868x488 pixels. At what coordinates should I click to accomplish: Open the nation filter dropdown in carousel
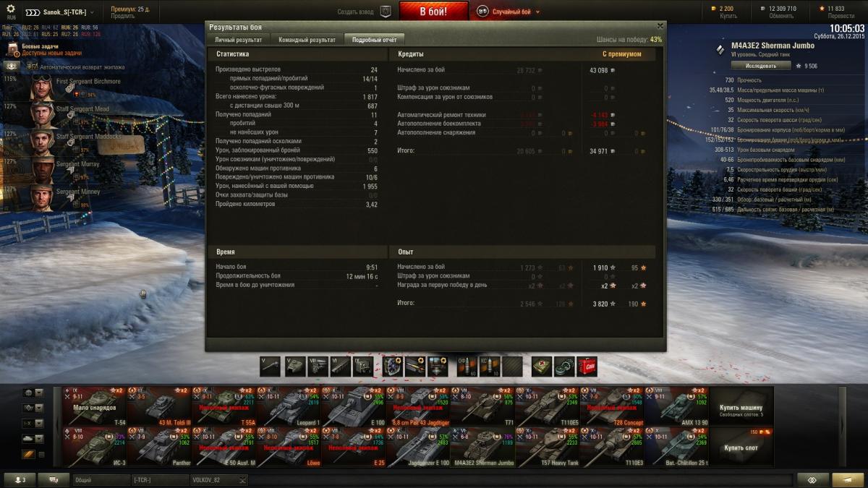[33, 393]
